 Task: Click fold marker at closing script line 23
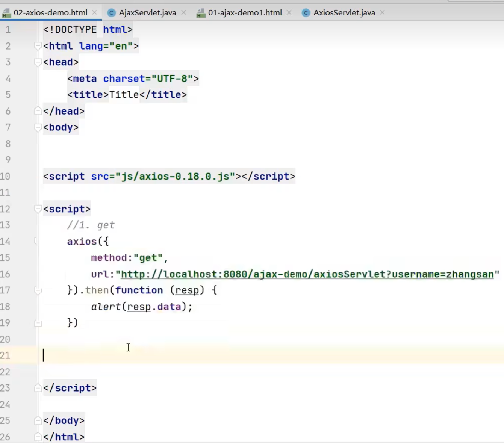(x=38, y=388)
